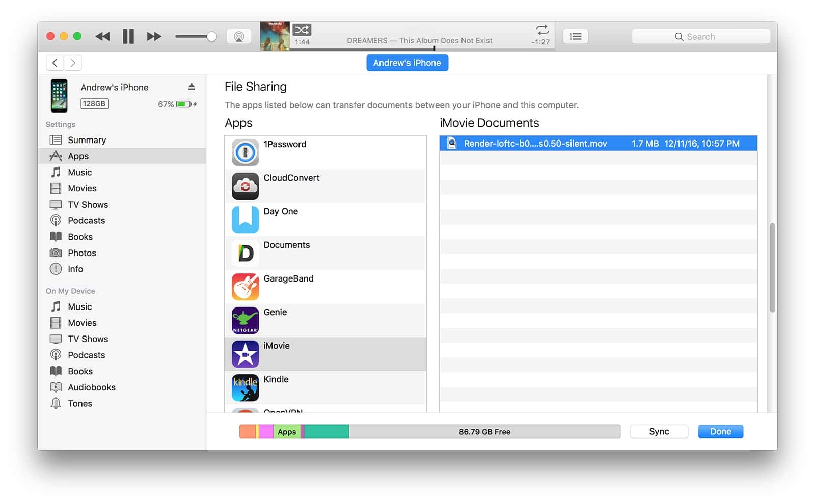Select the GarageBand app icon
Viewport: 815px width, 504px height.
click(x=245, y=287)
